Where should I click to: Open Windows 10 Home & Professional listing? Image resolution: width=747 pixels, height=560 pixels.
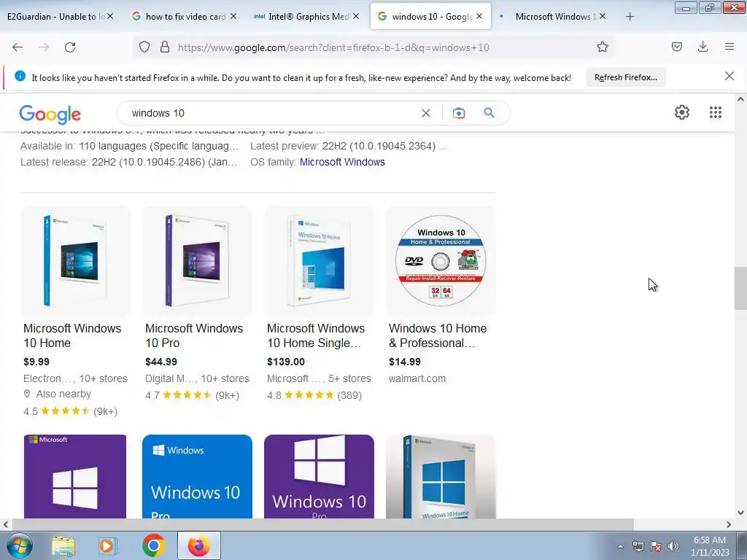[x=438, y=335]
